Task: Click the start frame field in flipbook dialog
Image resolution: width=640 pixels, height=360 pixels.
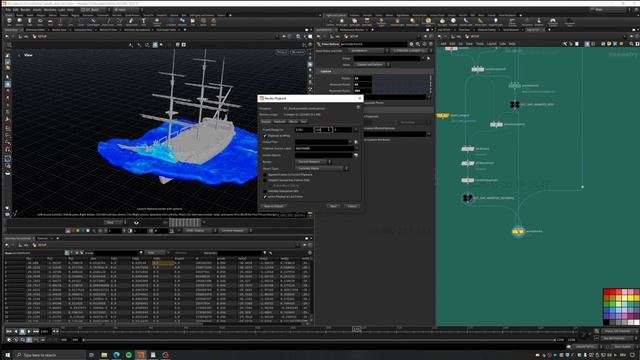Action: (303, 130)
